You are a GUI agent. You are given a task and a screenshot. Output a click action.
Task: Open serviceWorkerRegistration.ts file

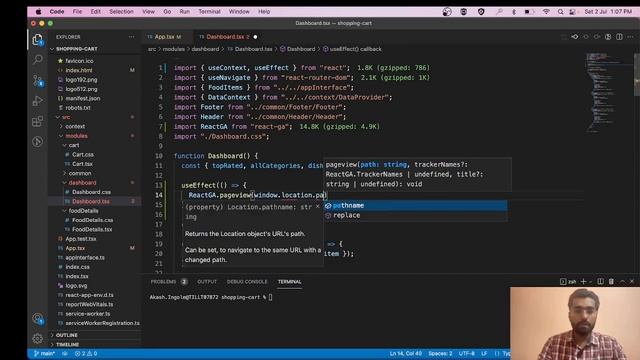102,323
